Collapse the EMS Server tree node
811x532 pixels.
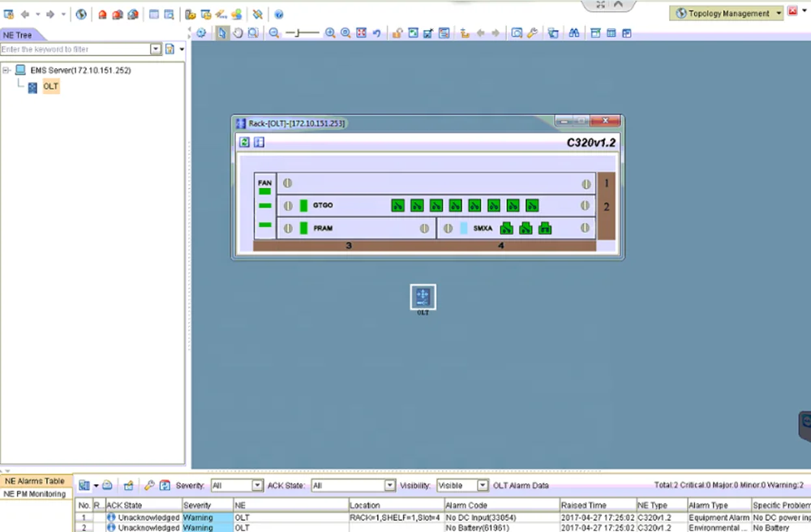point(6,70)
